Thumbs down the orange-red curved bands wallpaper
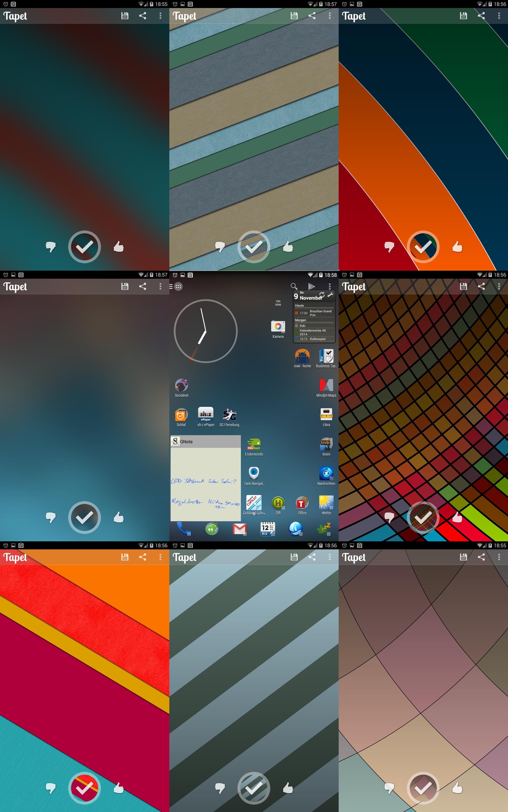The height and width of the screenshot is (812, 508). [389, 247]
